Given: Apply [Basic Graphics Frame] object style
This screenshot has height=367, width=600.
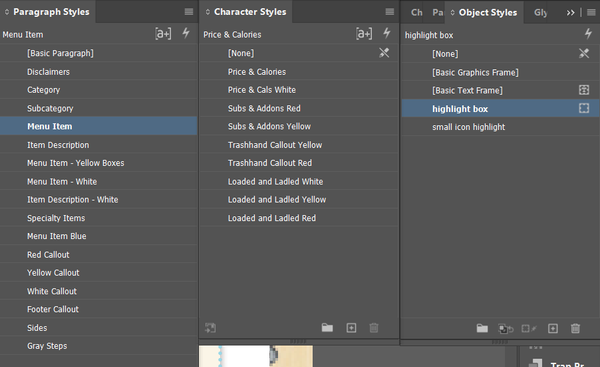Looking at the screenshot, I should [x=501, y=72].
